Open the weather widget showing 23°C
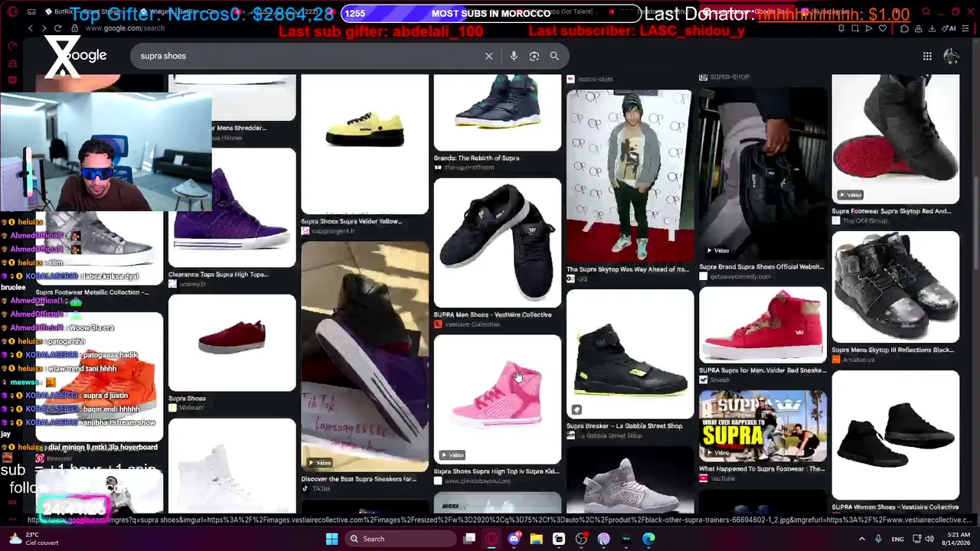This screenshot has height=551, width=980. 34,539
